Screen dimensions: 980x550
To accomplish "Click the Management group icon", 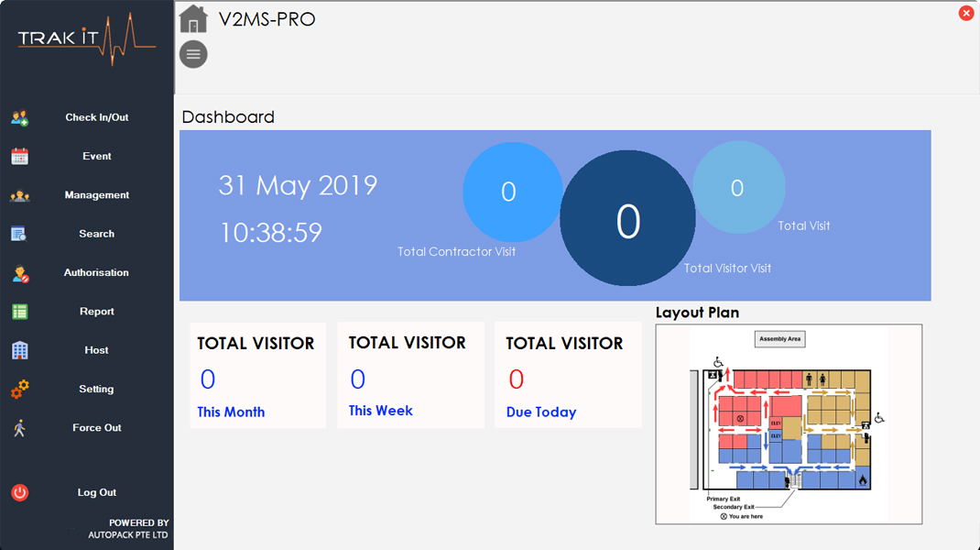I will pyautogui.click(x=20, y=195).
